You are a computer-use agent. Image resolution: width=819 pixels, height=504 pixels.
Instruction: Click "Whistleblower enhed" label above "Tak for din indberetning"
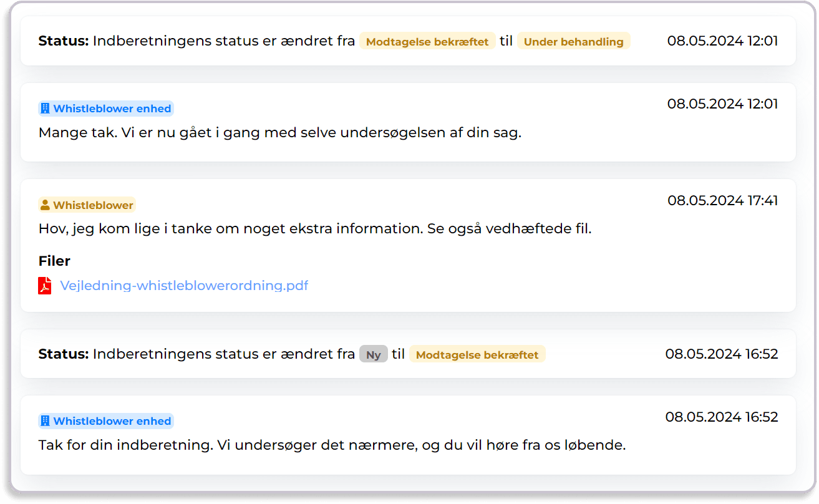[x=112, y=421]
